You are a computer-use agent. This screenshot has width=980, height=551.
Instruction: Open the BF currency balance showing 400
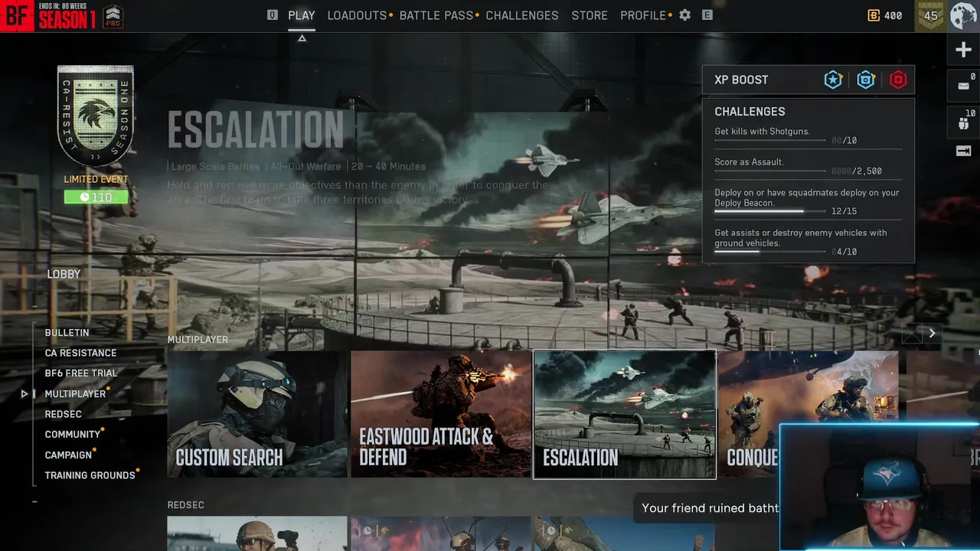pos(884,15)
